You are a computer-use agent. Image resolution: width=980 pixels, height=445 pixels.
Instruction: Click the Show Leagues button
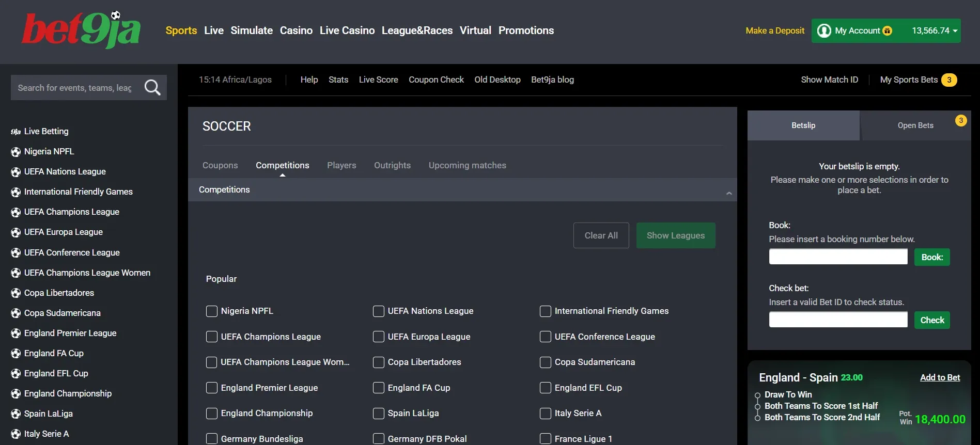(676, 235)
